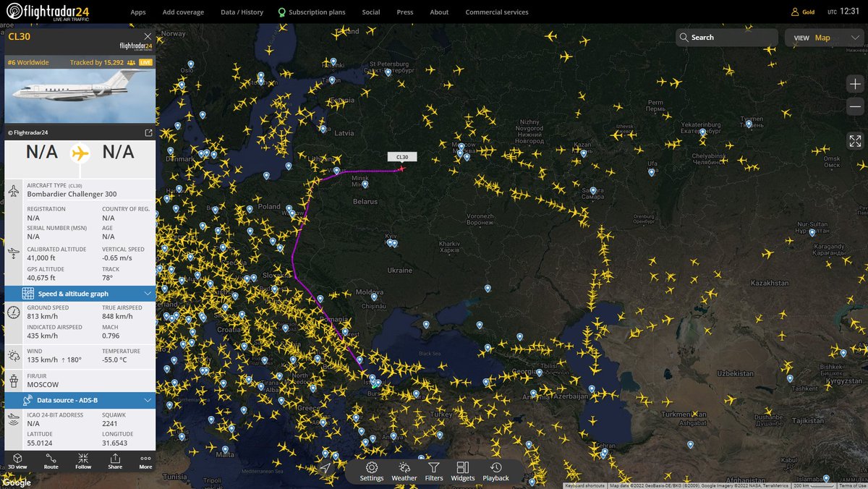Screen dimensions: 868x489
Task: Click the Samara airport pin
Action: pos(592,191)
